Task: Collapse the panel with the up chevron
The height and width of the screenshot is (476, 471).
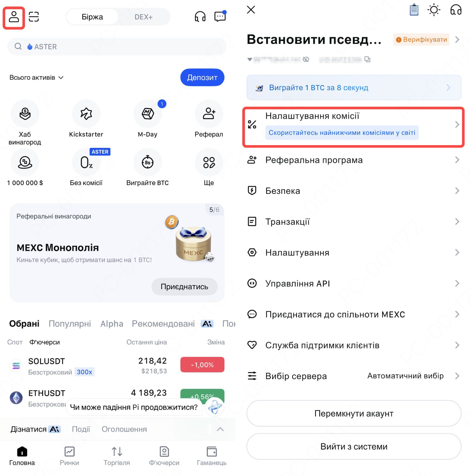Action: pyautogui.click(x=220, y=429)
